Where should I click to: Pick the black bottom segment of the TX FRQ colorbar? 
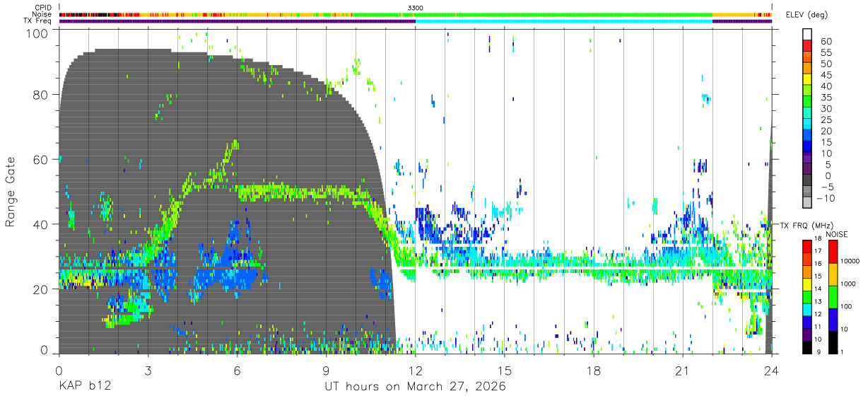(x=807, y=346)
